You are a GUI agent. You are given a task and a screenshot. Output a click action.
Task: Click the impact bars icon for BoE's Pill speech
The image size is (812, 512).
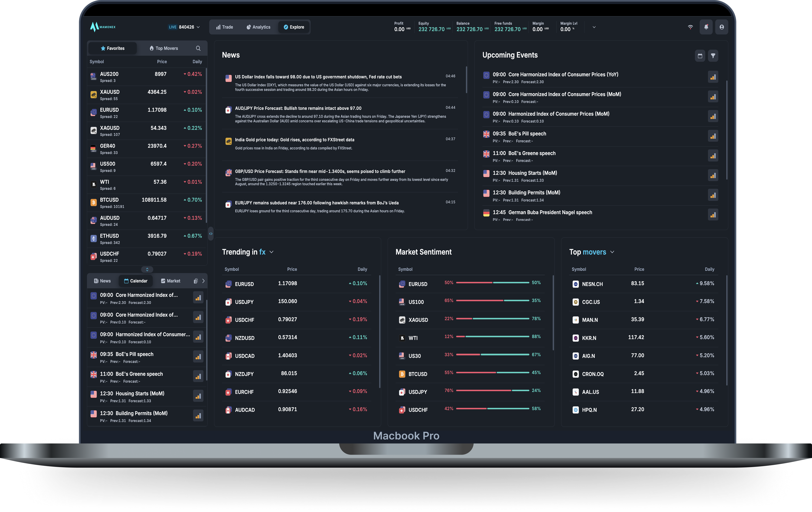713,136
